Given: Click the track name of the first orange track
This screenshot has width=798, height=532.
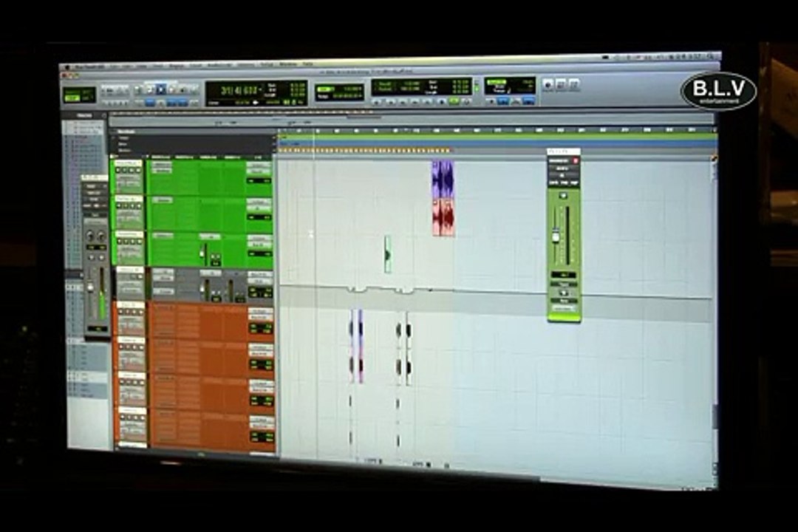Looking at the screenshot, I should pos(130,304).
